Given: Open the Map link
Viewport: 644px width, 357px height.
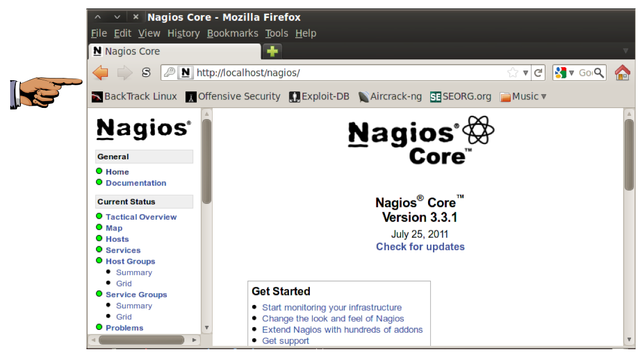Looking at the screenshot, I should (114, 228).
